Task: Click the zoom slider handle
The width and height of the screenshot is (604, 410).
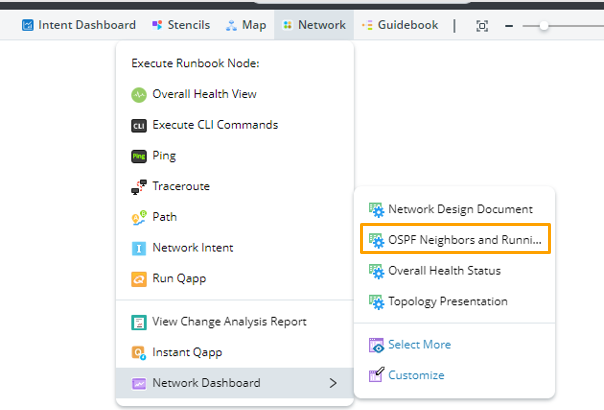Action: [x=543, y=25]
